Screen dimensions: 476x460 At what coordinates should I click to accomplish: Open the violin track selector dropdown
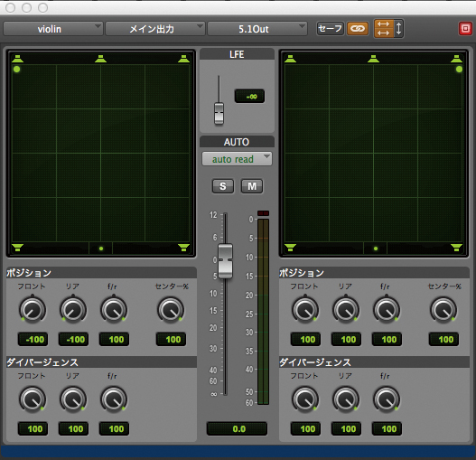[53, 29]
